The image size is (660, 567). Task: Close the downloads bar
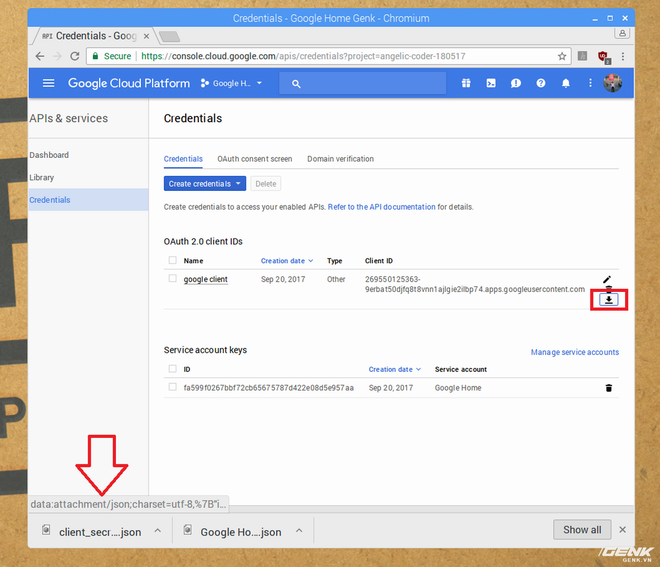click(x=623, y=530)
